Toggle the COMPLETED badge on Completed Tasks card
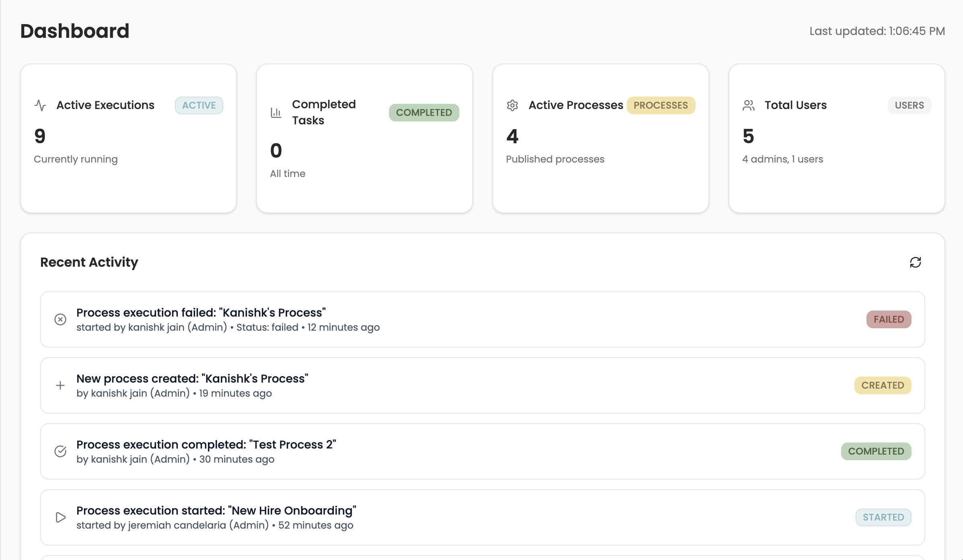Screen dimensions: 963x560 (x=424, y=113)
